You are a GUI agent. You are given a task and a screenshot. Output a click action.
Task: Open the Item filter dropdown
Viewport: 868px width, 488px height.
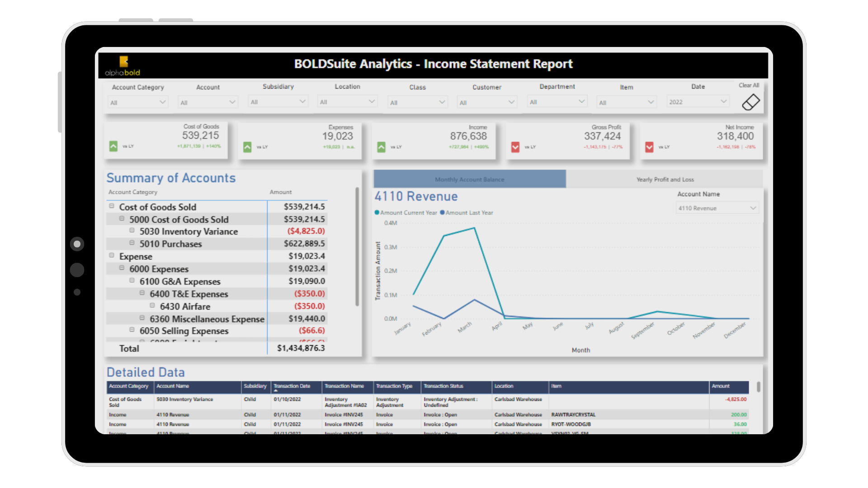[626, 103]
